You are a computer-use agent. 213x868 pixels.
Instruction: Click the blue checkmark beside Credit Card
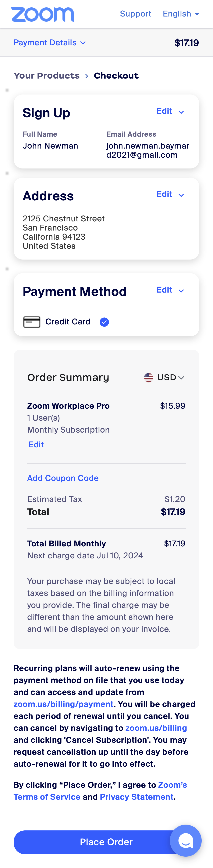(104, 322)
